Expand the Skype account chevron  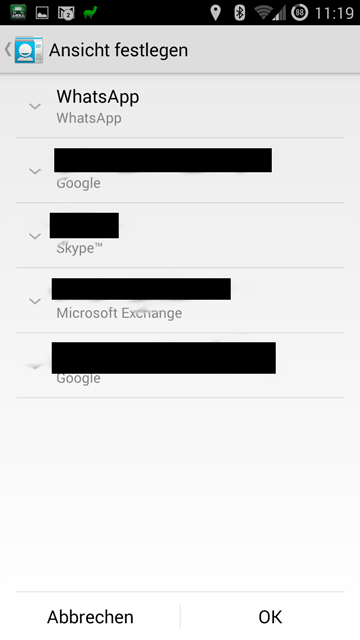(35, 236)
